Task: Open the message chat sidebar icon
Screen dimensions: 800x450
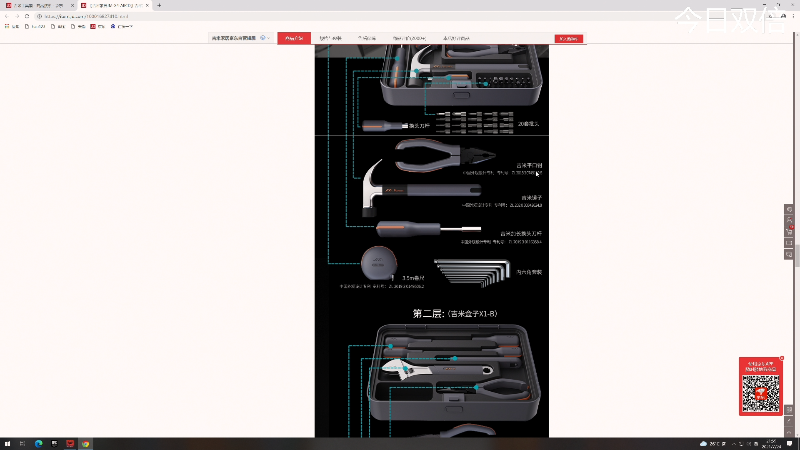Action: pos(789,254)
